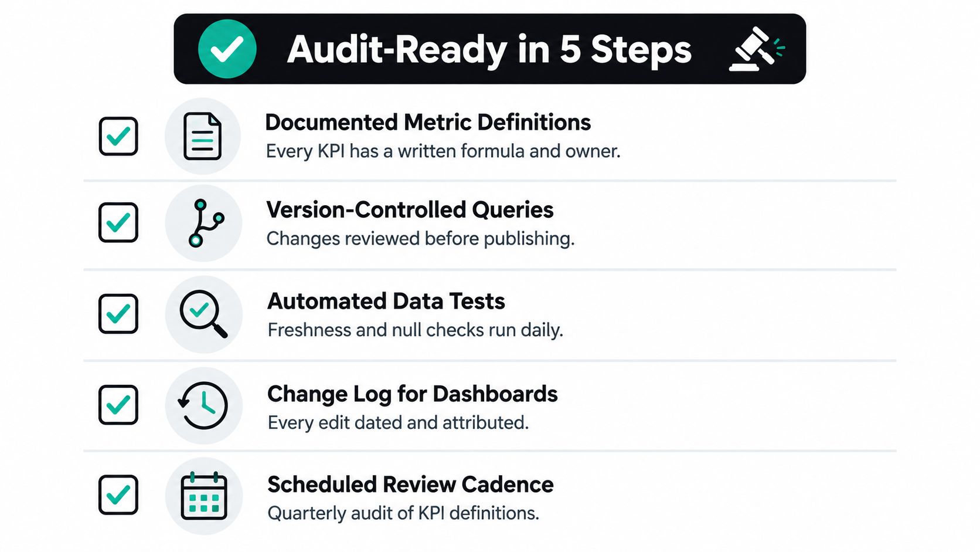Screen dimensions: 980x552
Task: Click "Every edit dated and attributed." text
Action: coord(398,422)
